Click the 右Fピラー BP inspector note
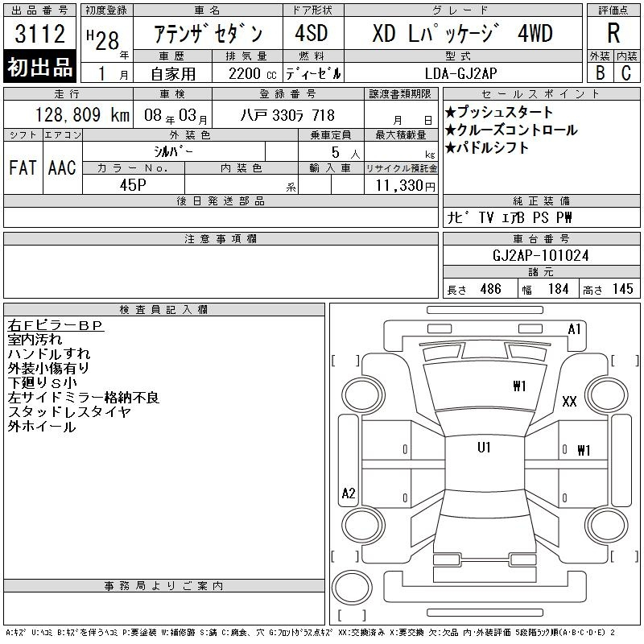The height and width of the screenshot is (644, 644). point(56,326)
